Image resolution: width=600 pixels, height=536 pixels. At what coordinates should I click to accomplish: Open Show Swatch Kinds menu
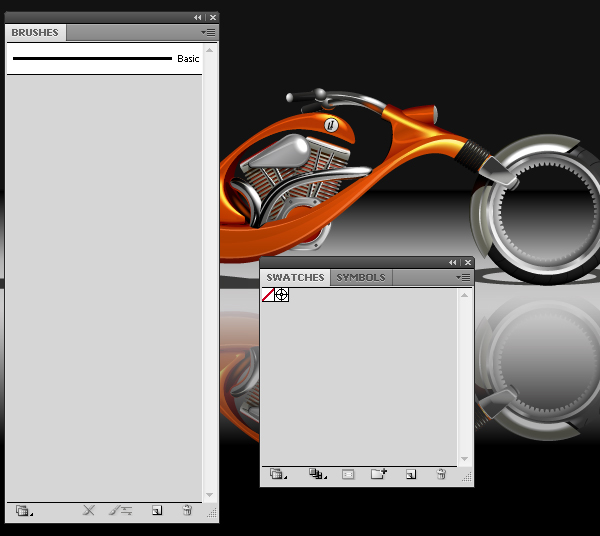(x=317, y=475)
